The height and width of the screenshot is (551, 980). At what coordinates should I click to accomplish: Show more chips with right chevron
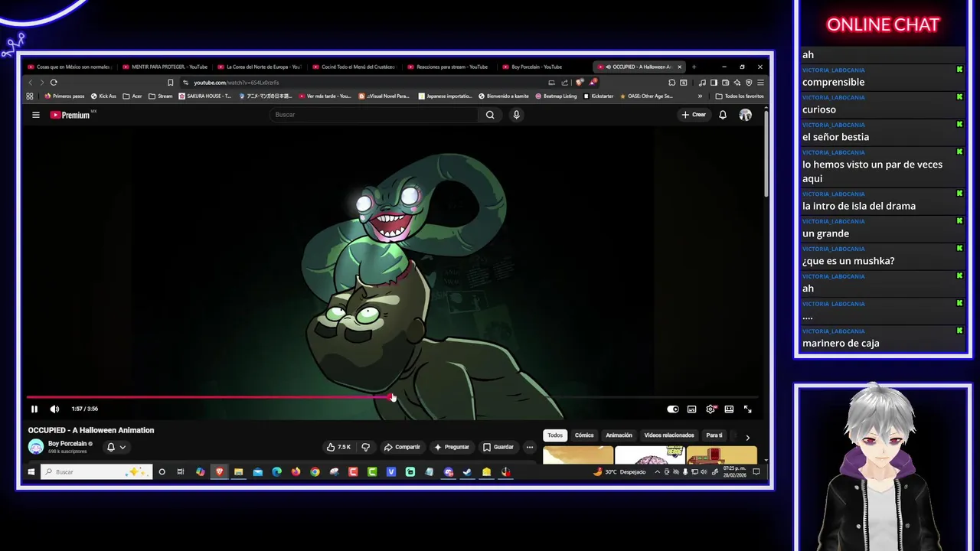click(748, 437)
